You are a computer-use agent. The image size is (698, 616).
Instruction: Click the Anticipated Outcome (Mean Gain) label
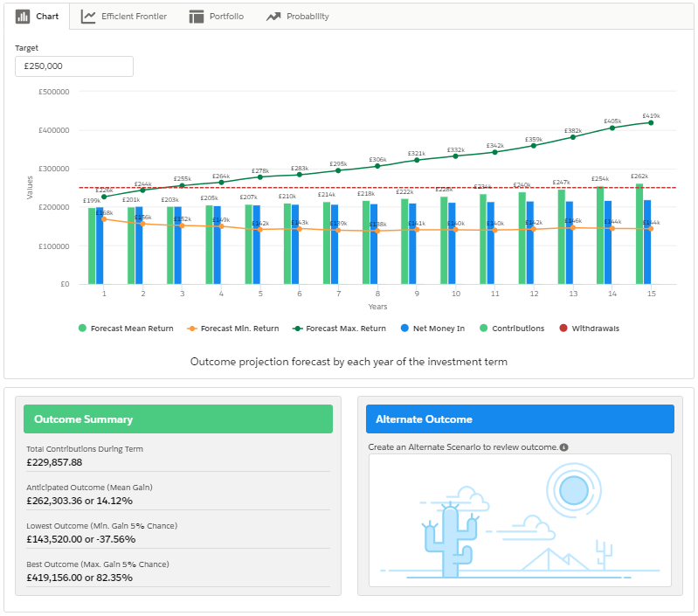tap(89, 488)
